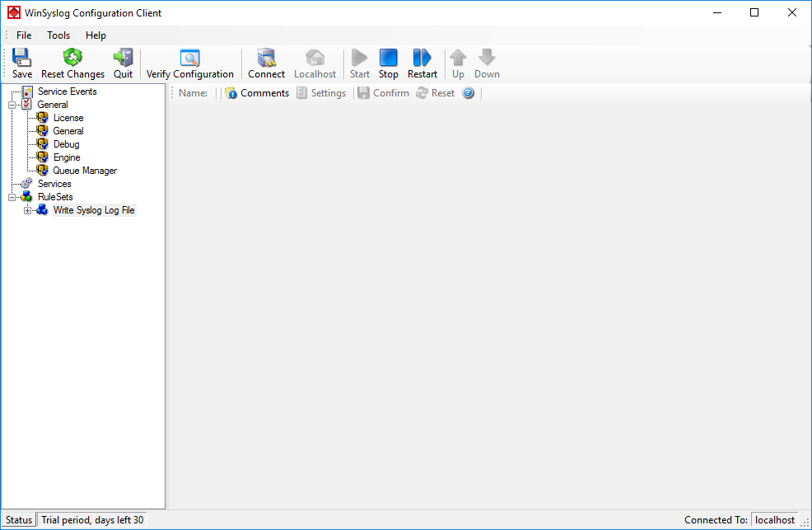Click the Connect toolbar icon
Viewport: 812px width, 530px height.
(266, 63)
